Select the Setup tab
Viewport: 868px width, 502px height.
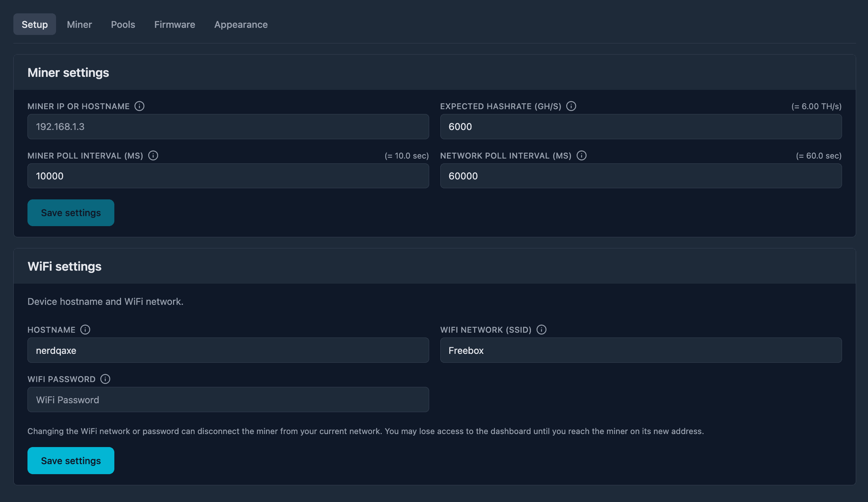pos(35,24)
